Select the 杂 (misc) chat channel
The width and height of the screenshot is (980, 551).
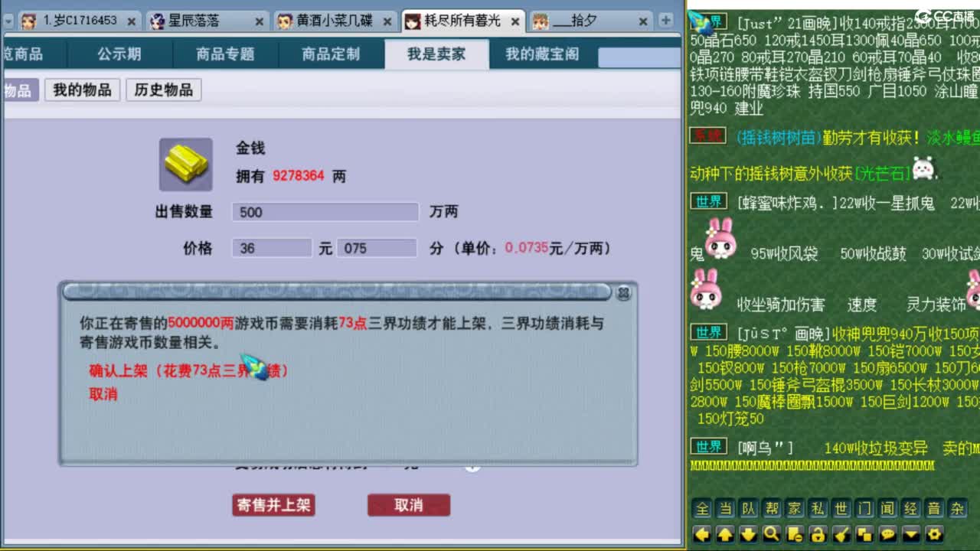pos(957,509)
